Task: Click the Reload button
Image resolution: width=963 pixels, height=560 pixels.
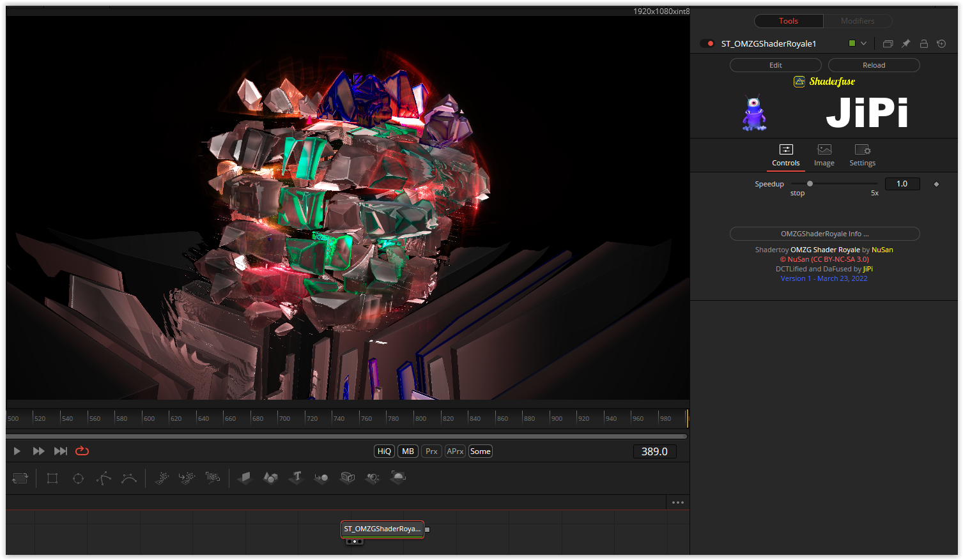Action: pyautogui.click(x=874, y=65)
